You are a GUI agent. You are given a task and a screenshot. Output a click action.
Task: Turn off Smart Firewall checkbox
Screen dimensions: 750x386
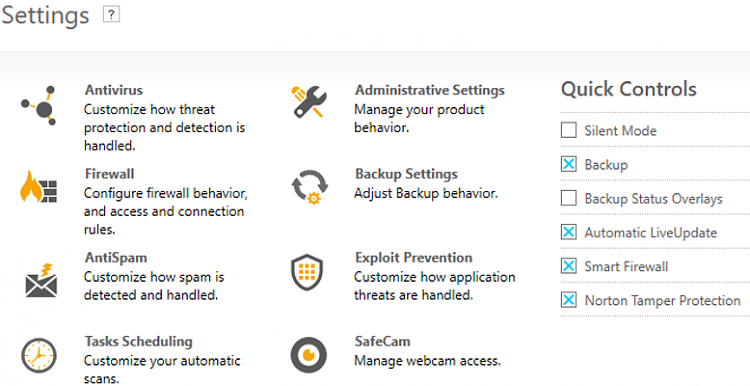(x=568, y=266)
